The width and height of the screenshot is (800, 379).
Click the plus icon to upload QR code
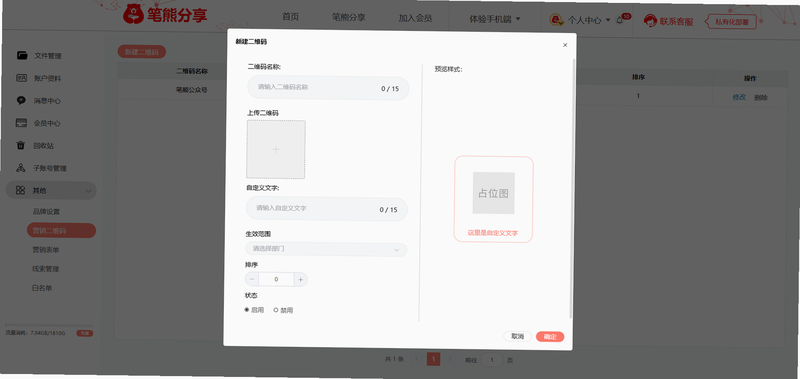276,149
